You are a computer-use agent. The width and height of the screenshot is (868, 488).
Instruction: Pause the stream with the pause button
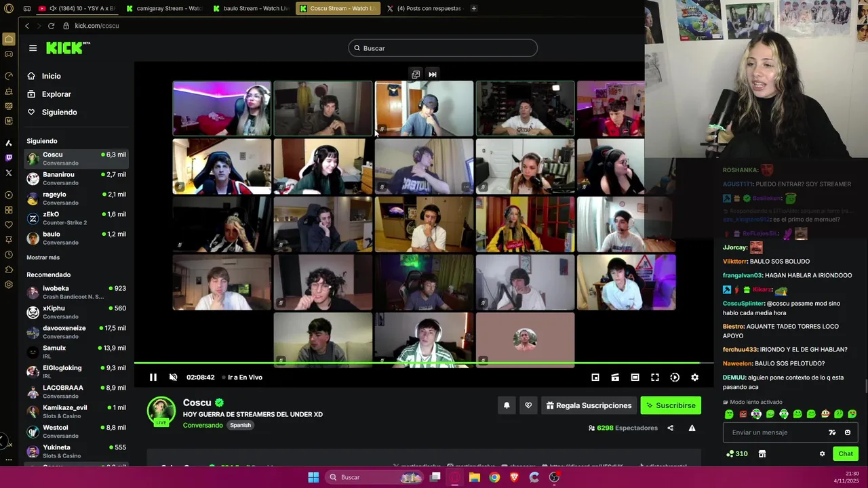click(x=153, y=378)
